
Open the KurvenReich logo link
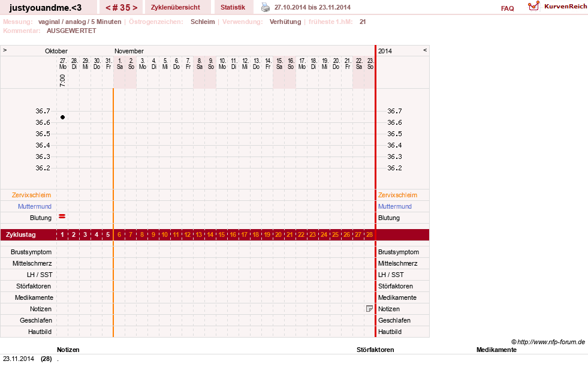(557, 7)
